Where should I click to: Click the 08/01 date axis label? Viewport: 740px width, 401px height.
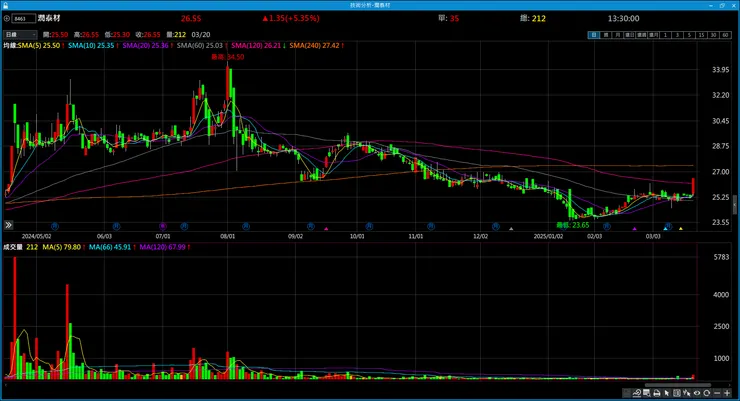(x=227, y=236)
